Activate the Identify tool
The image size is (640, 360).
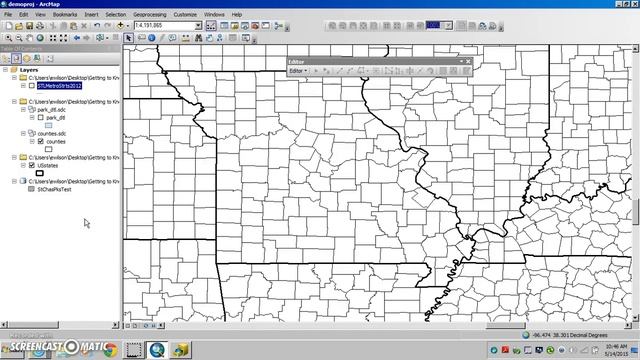[x=151, y=38]
